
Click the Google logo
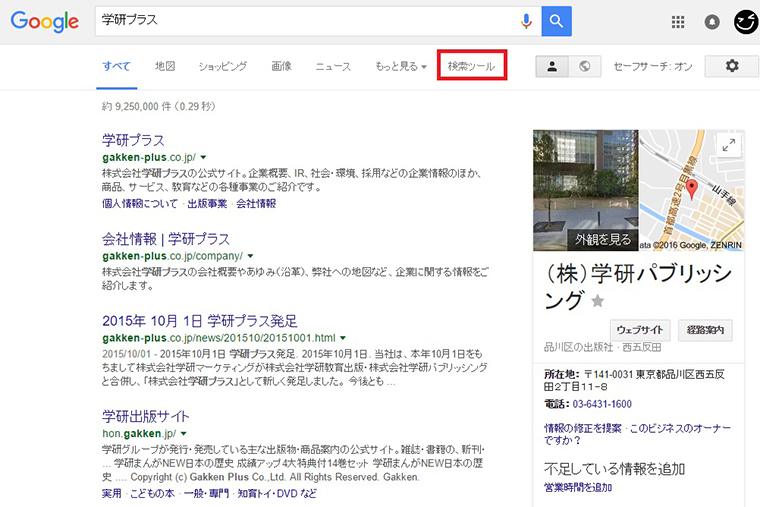[45, 21]
